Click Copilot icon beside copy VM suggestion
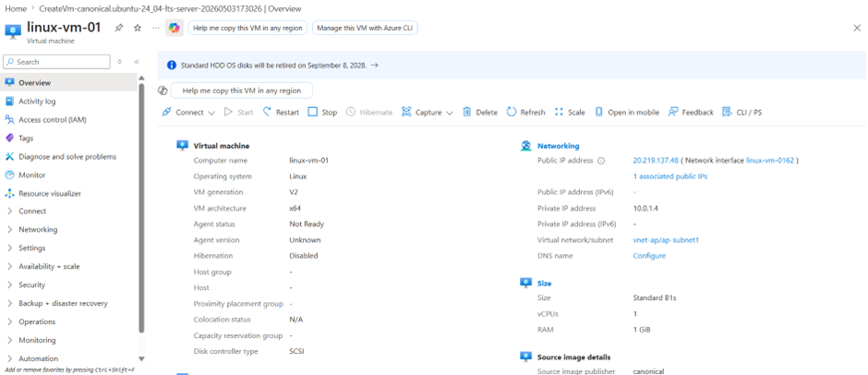The image size is (868, 375). (x=163, y=91)
